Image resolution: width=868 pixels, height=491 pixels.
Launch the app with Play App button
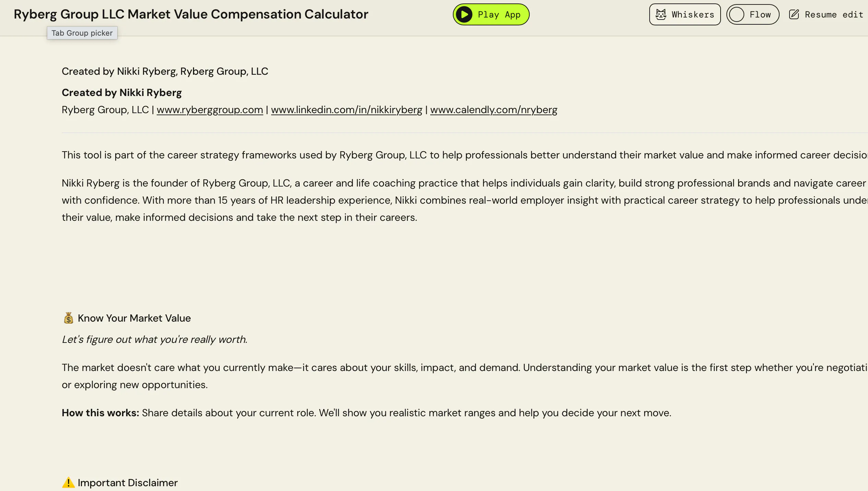pos(491,14)
